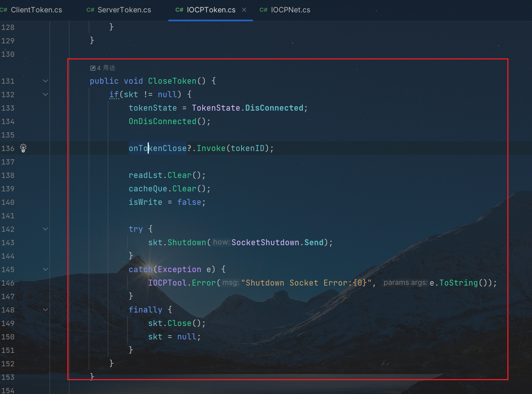Click line number 149 in the gutter

click(8, 323)
